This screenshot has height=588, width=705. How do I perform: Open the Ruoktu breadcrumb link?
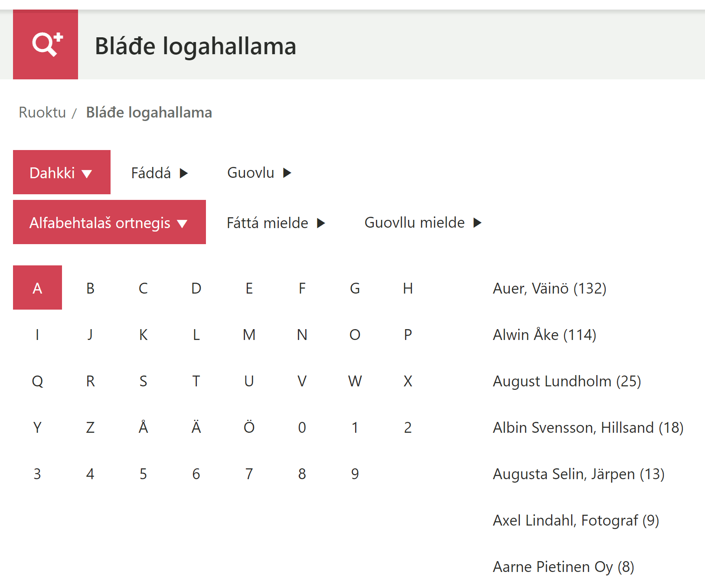pyautogui.click(x=42, y=112)
